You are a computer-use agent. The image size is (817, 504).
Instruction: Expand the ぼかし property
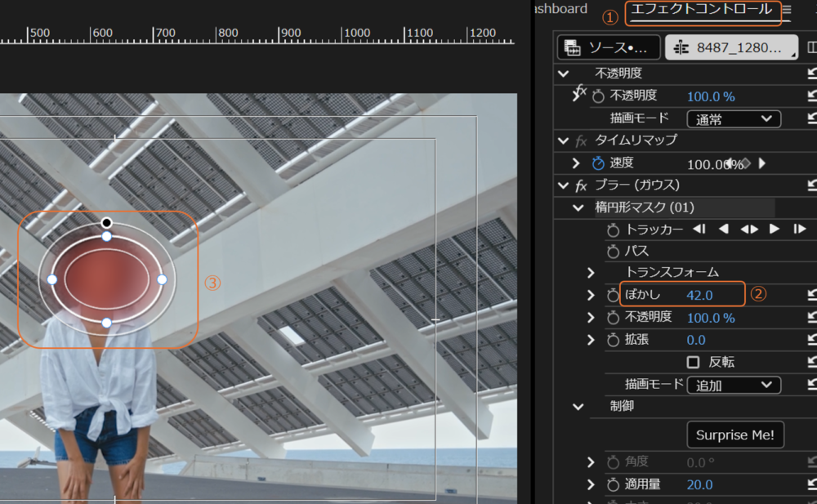[x=591, y=295]
